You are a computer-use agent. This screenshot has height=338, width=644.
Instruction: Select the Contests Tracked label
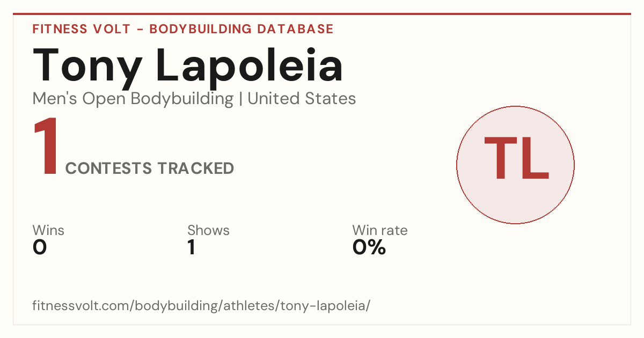pyautogui.click(x=150, y=168)
